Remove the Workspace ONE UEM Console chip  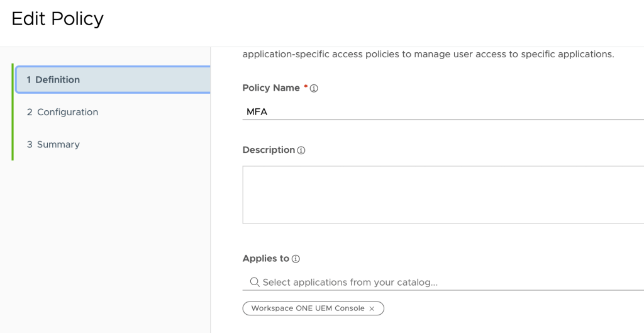tap(372, 308)
